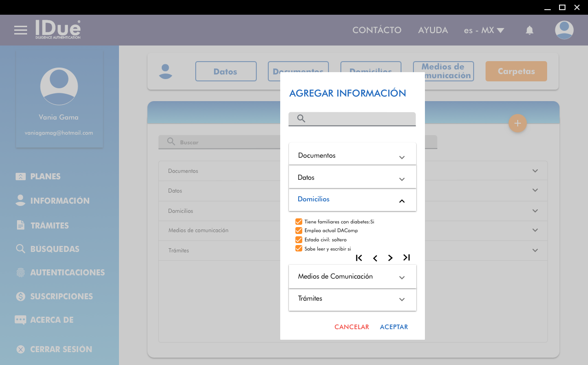Open the es - MX language dropdown
Image resolution: width=588 pixels, height=365 pixels.
pos(484,30)
